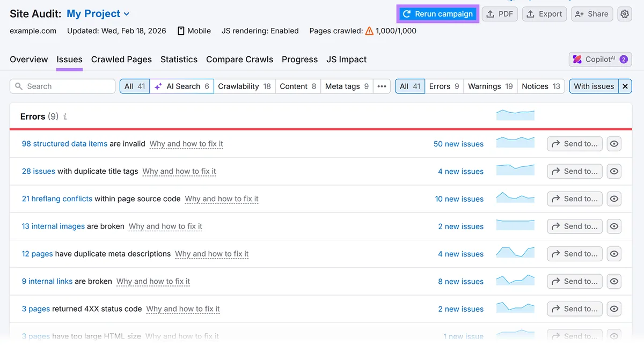644x345 pixels.
Task: Open Why and how to fix hreflang conflicts
Action: tap(222, 199)
